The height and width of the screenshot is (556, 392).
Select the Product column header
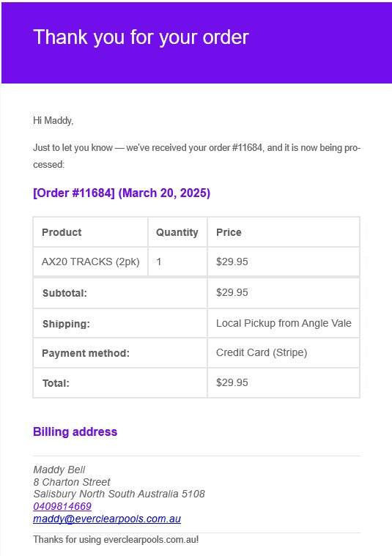(x=90, y=232)
